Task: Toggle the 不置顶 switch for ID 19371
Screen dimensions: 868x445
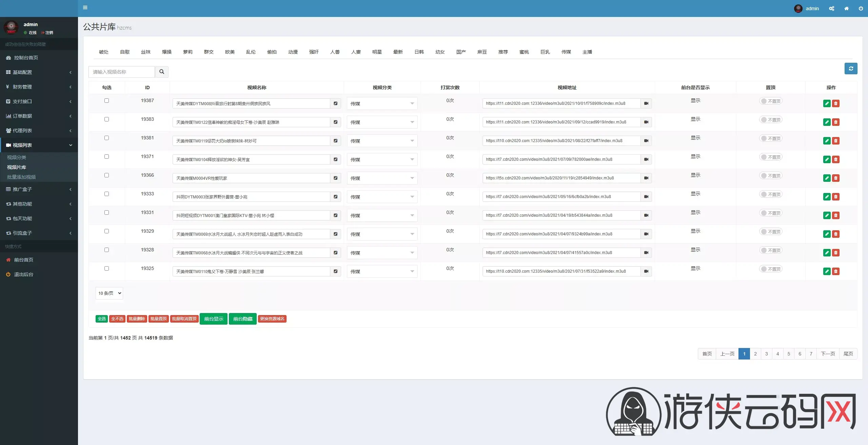Action: pos(770,157)
